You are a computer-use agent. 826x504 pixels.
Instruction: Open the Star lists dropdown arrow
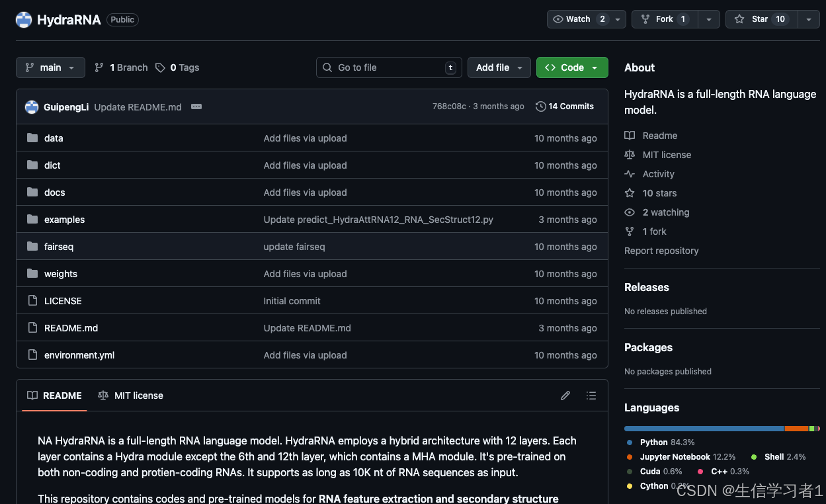point(808,19)
